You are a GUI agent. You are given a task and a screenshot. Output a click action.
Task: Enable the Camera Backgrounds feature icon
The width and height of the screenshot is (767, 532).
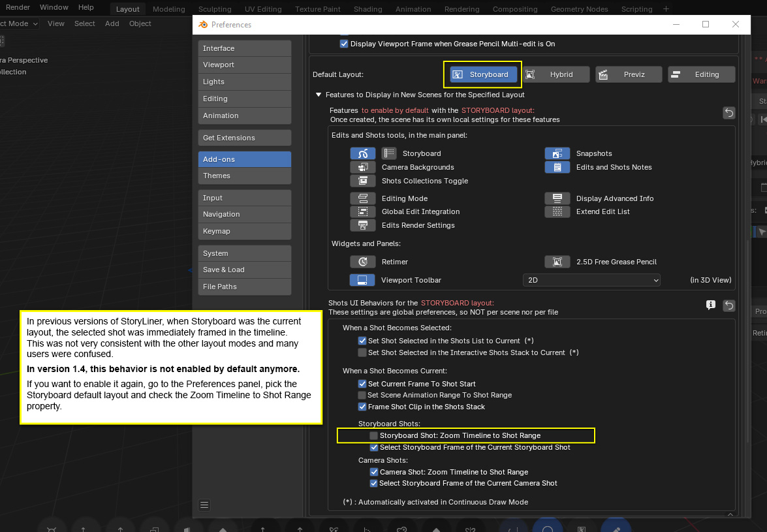pos(362,167)
